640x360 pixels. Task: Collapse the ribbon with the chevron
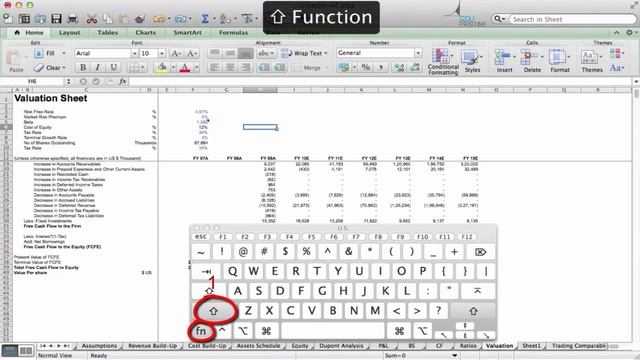pos(616,32)
